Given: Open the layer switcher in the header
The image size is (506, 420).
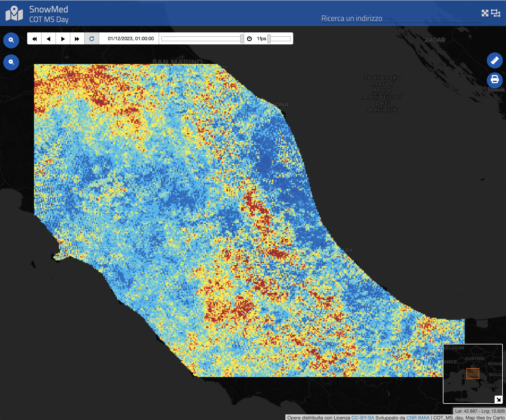Looking at the screenshot, I should coord(496,13).
